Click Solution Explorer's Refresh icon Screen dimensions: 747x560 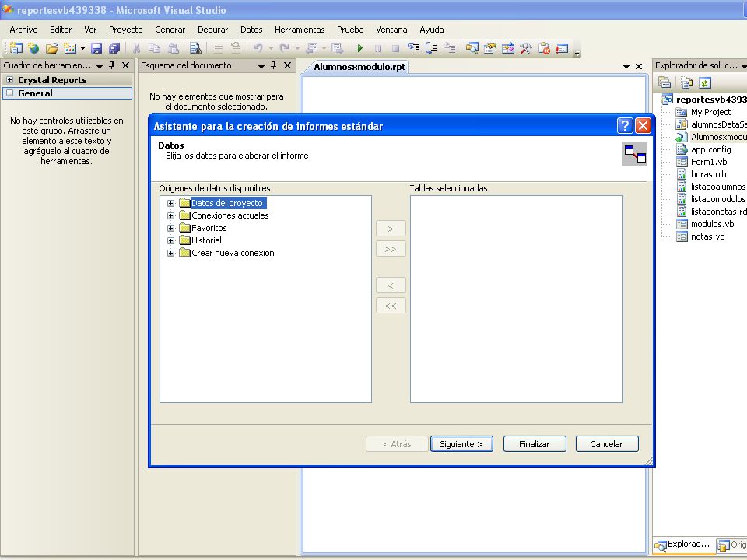[x=705, y=82]
